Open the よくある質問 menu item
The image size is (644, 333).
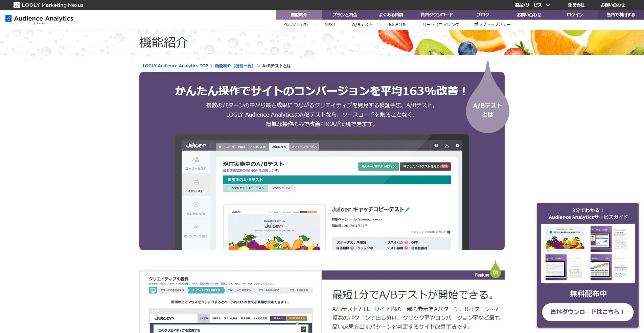[391, 15]
